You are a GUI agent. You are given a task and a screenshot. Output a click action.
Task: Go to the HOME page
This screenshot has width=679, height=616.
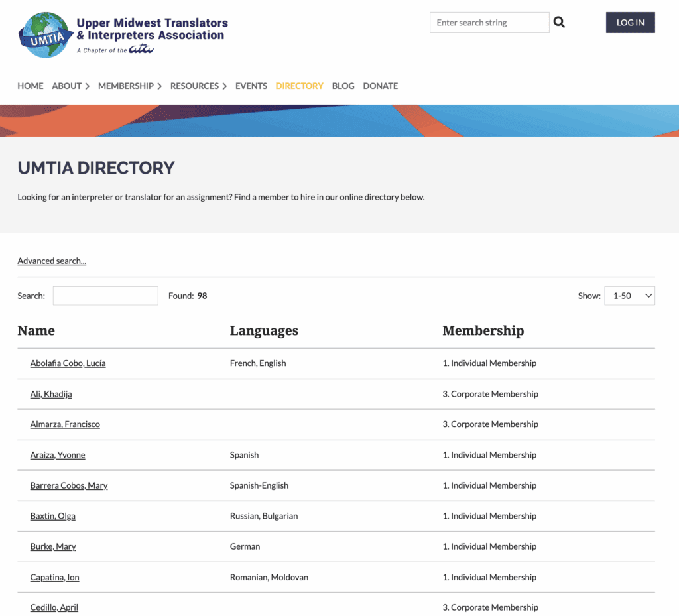point(30,86)
